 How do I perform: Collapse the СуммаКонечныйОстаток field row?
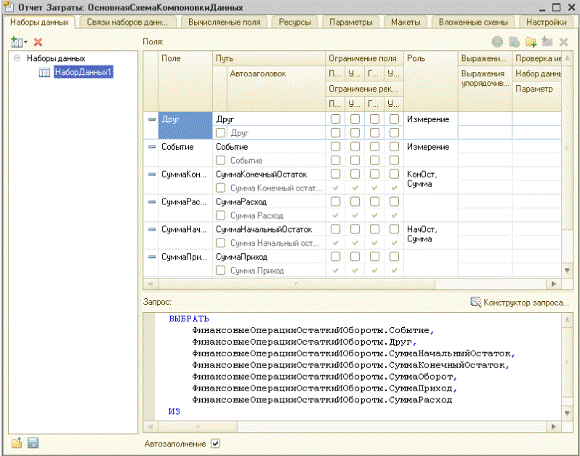152,174
